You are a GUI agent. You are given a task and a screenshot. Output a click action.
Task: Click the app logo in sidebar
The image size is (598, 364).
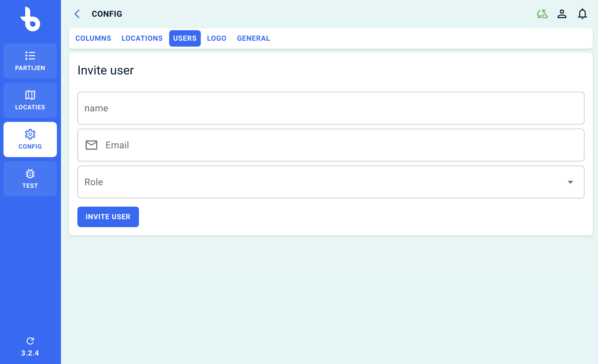30,19
